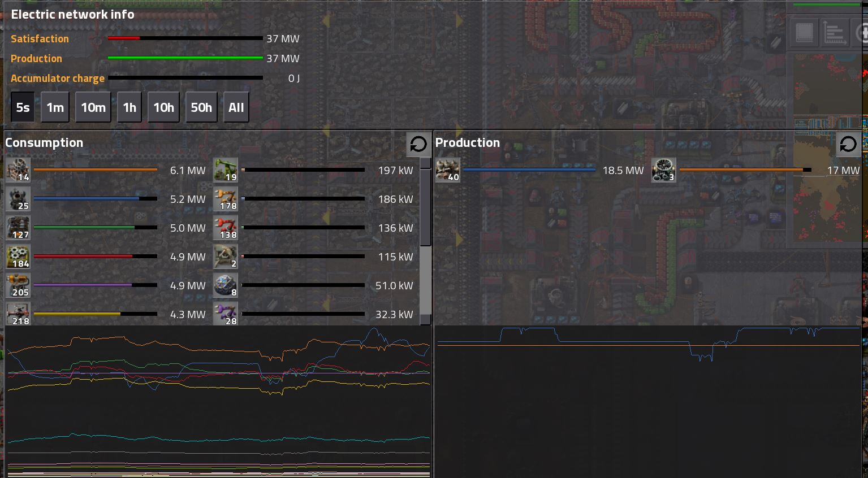
Task: Click the consumer icon with count 218
Action: [18, 314]
